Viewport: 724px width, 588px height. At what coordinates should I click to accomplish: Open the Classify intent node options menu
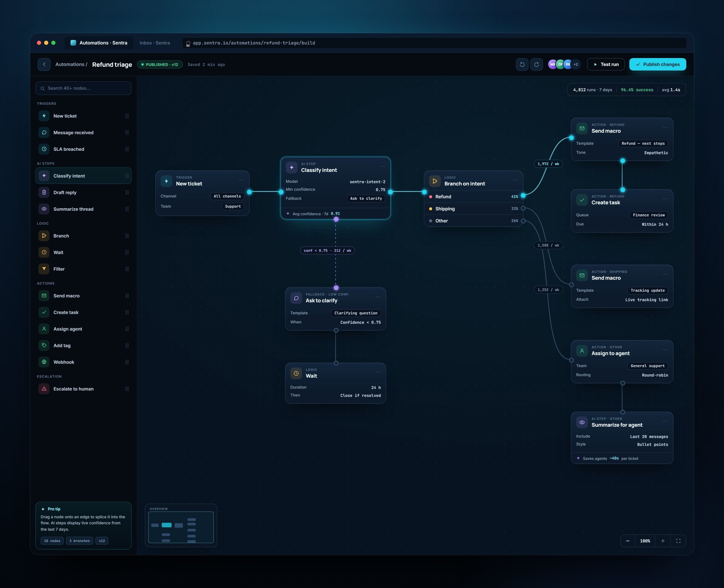point(382,167)
